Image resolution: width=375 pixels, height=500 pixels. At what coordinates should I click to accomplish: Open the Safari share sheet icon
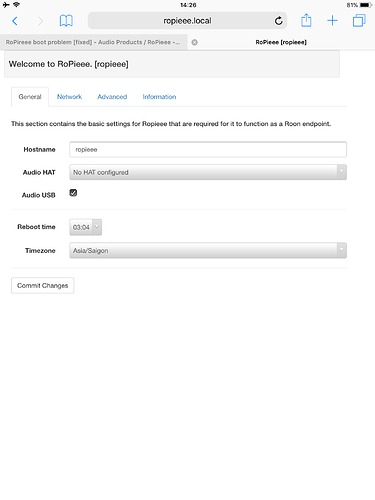coord(306,20)
